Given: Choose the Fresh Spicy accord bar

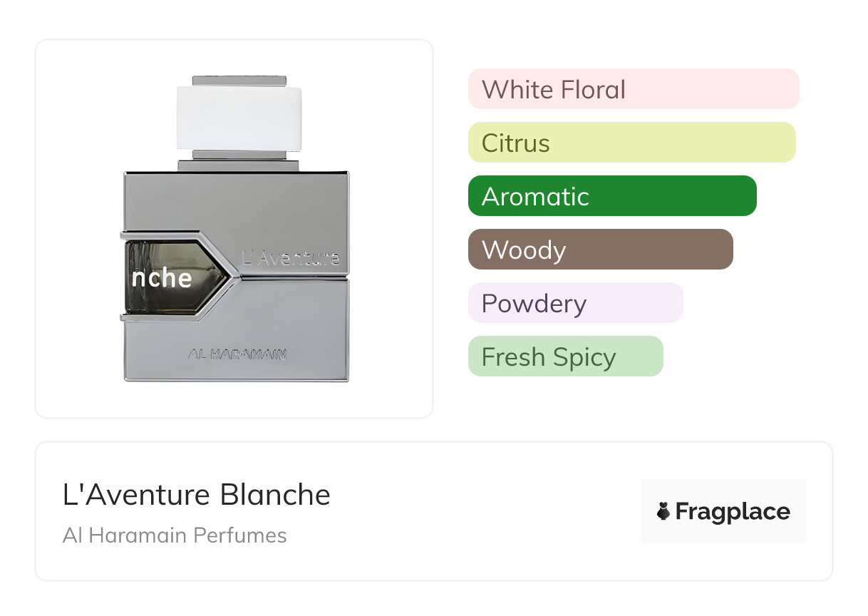Looking at the screenshot, I should (x=565, y=356).
